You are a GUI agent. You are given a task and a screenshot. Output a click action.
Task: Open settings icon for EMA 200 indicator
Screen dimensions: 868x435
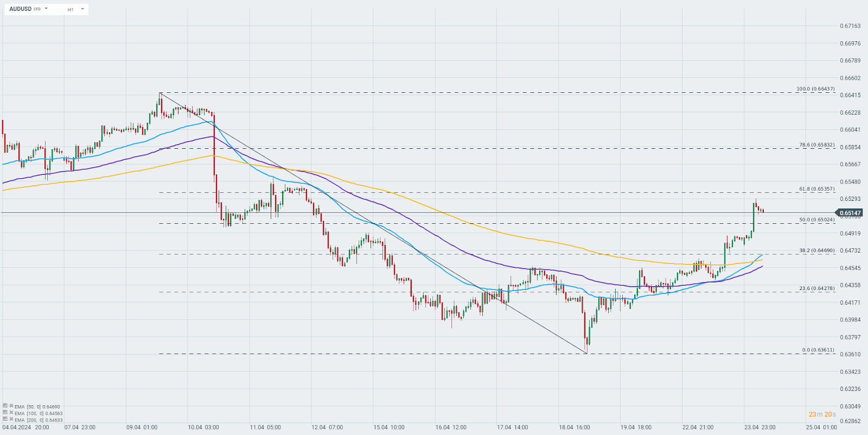(5, 419)
